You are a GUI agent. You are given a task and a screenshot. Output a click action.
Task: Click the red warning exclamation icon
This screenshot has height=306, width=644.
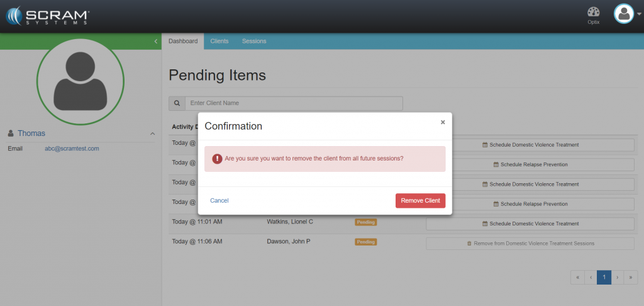(x=217, y=159)
